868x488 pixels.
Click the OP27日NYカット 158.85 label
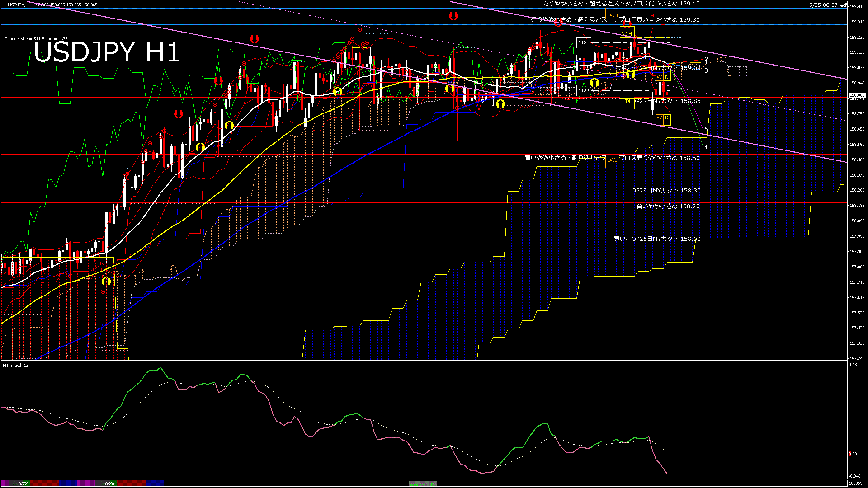click(667, 101)
